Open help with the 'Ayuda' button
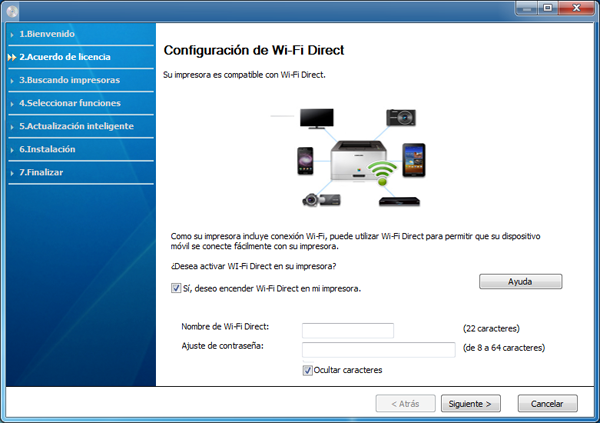The height and width of the screenshot is (423, 600). (x=520, y=282)
